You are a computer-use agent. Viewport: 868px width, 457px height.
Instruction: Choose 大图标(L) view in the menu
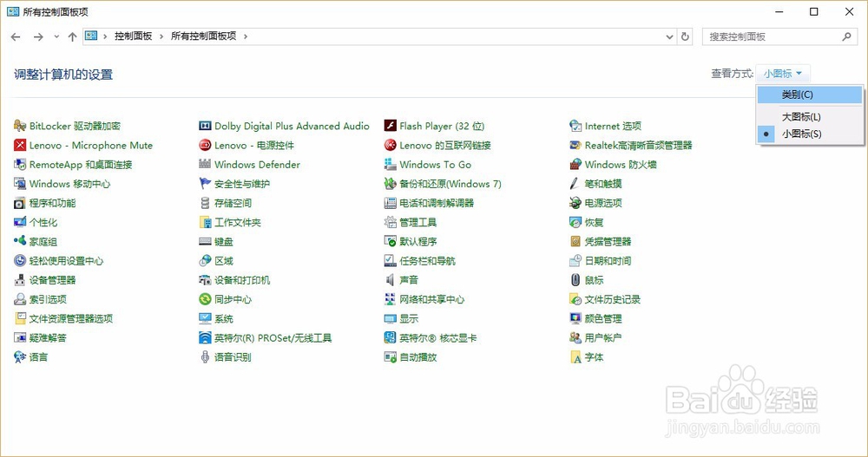coord(809,117)
